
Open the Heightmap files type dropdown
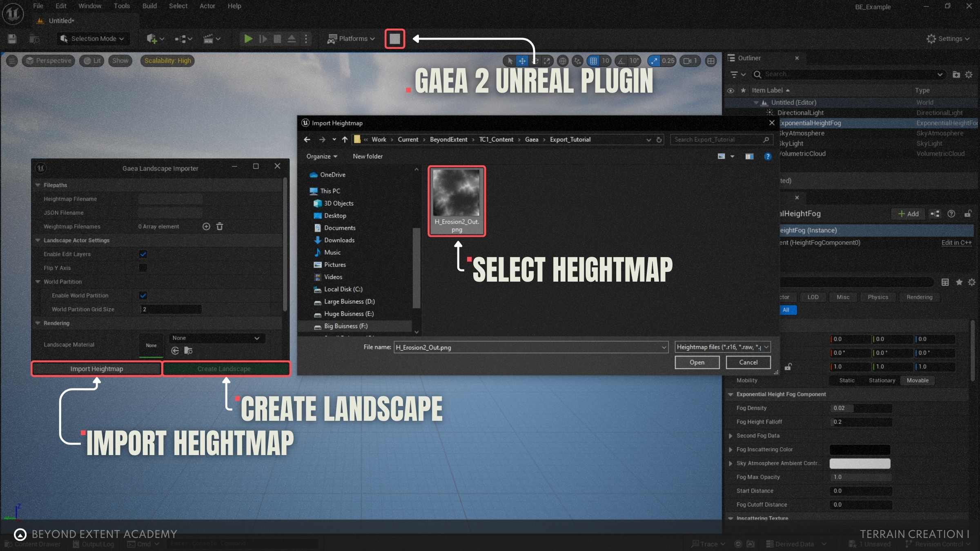[x=722, y=347]
